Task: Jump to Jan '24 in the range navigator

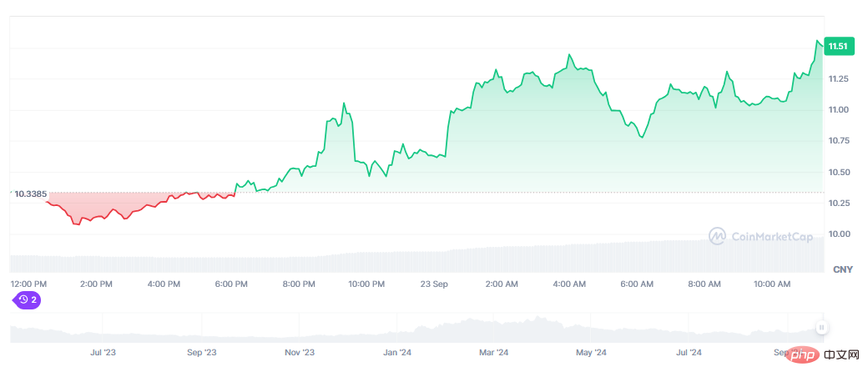Action: click(x=397, y=353)
